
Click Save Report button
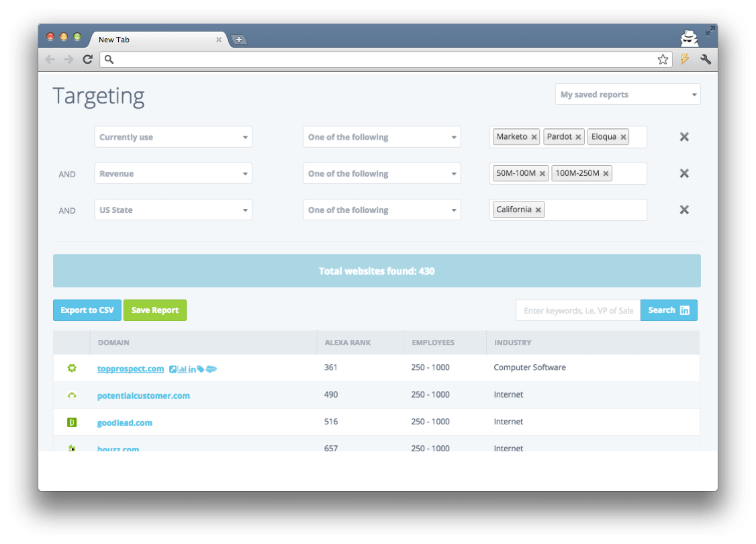click(155, 310)
